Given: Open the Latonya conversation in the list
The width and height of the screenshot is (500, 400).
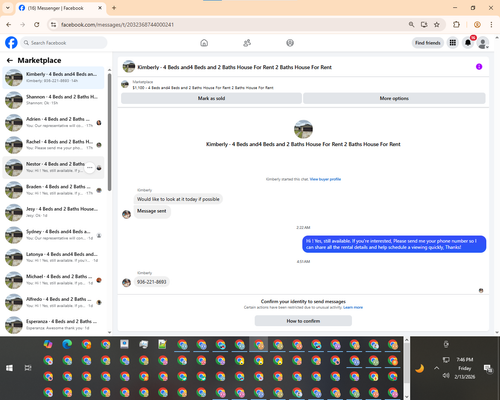Looking at the screenshot, I should point(53,257).
